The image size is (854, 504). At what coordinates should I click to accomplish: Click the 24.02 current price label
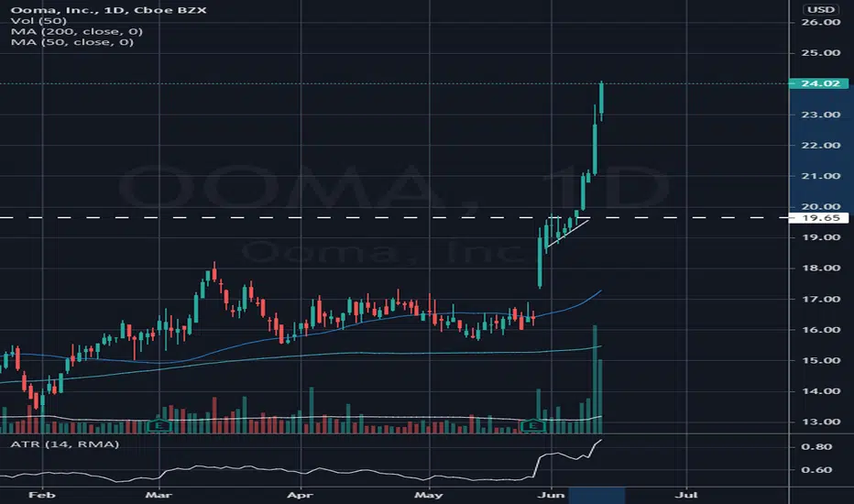pos(818,83)
